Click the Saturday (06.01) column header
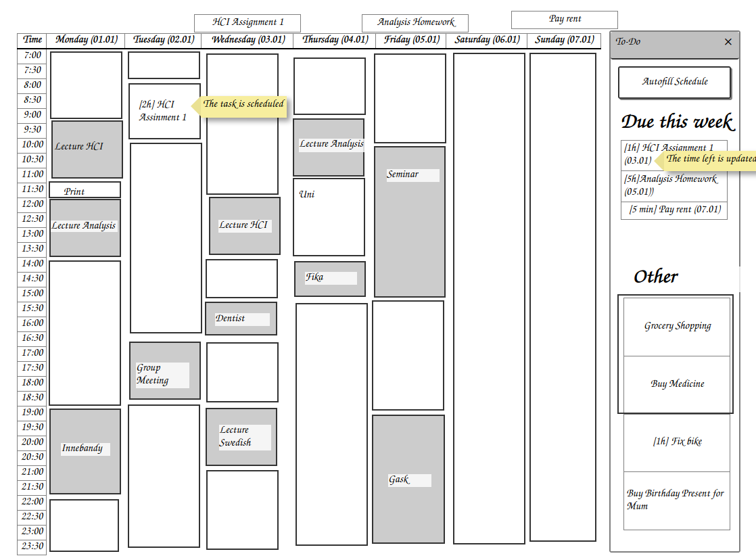Image resolution: width=756 pixels, height=558 pixels. tap(487, 40)
